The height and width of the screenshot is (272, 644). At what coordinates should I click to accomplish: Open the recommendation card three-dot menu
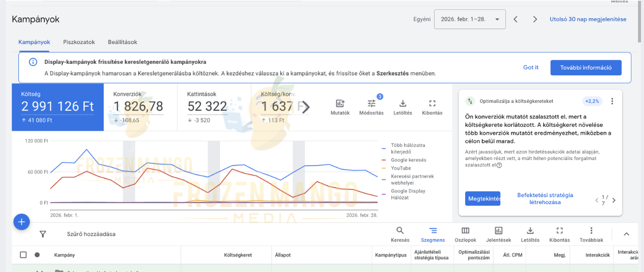(612, 101)
